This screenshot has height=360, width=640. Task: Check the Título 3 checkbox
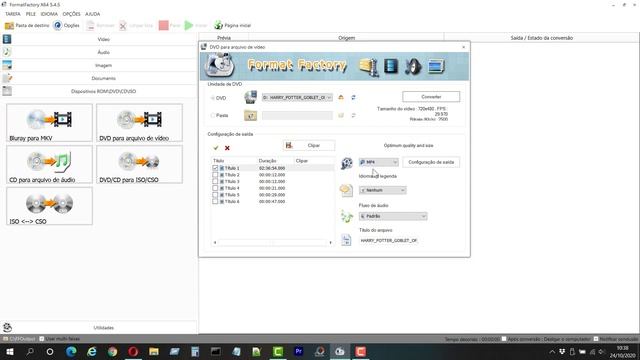(x=215, y=182)
